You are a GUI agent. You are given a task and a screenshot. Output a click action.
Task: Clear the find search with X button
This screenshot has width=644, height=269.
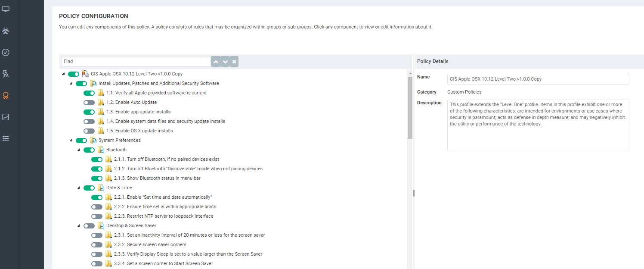pyautogui.click(x=234, y=62)
